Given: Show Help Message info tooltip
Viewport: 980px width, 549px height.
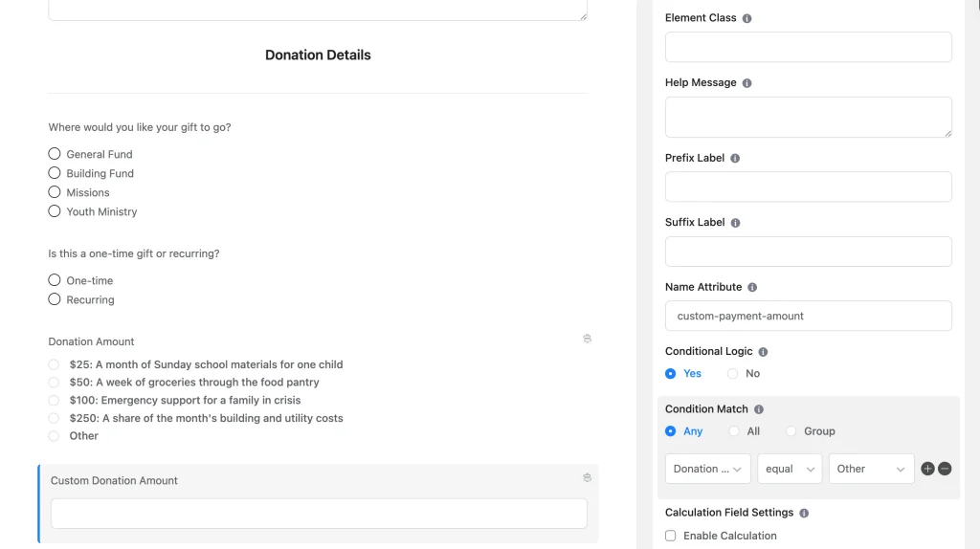Looking at the screenshot, I should tap(746, 83).
